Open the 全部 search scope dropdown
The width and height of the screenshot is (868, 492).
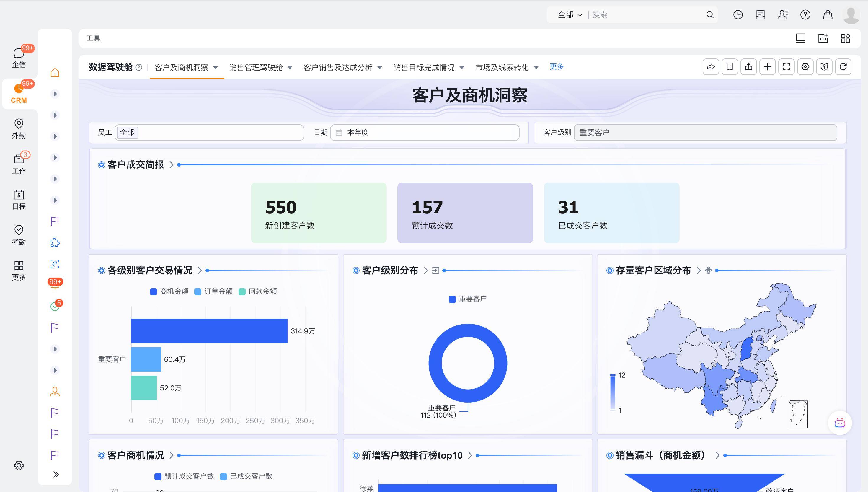tap(570, 14)
